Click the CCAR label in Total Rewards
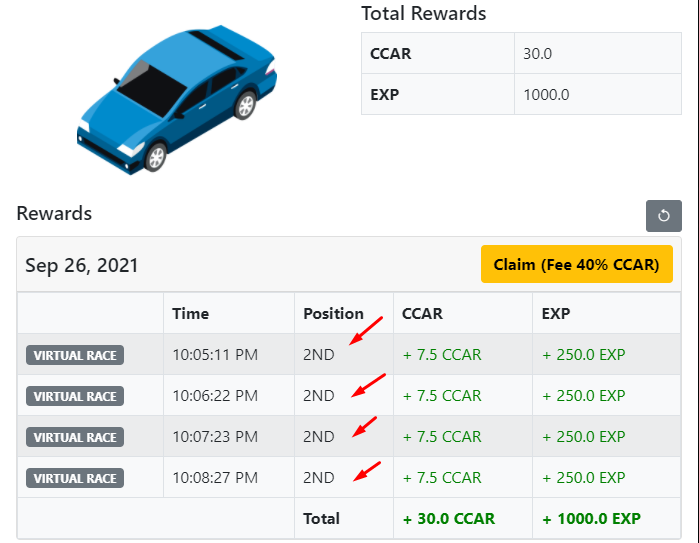 click(391, 53)
